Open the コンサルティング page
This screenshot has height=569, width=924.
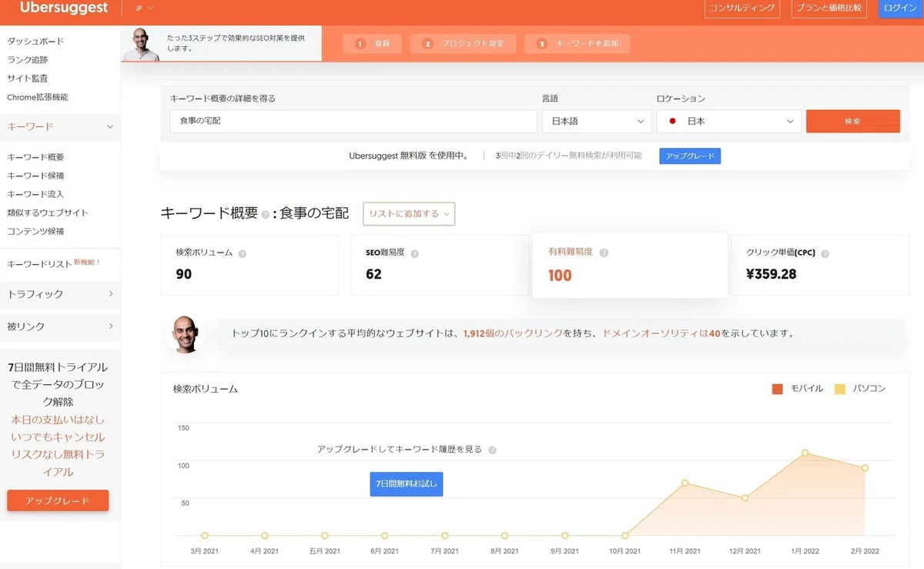coord(742,8)
